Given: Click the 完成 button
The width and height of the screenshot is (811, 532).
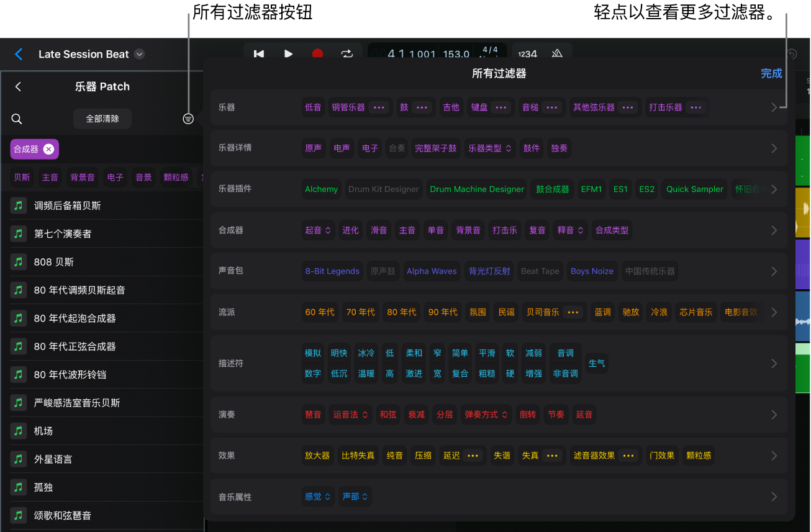Looking at the screenshot, I should click(x=771, y=73).
